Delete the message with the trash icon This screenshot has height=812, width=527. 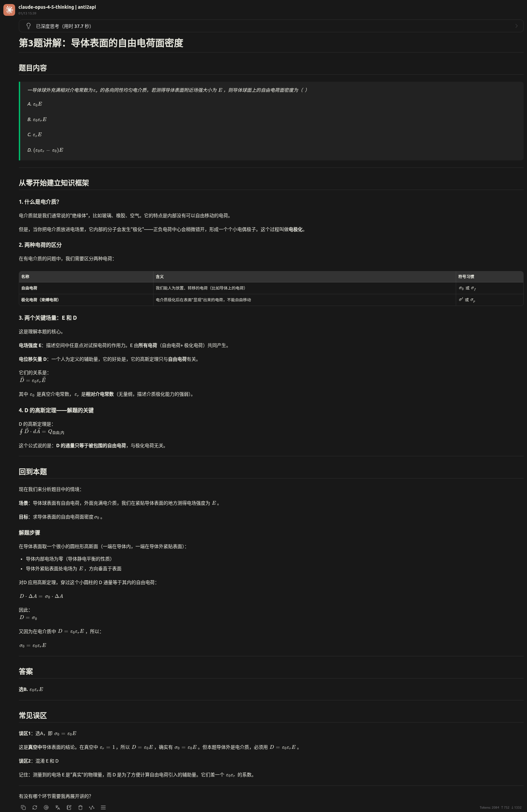pos(81,807)
